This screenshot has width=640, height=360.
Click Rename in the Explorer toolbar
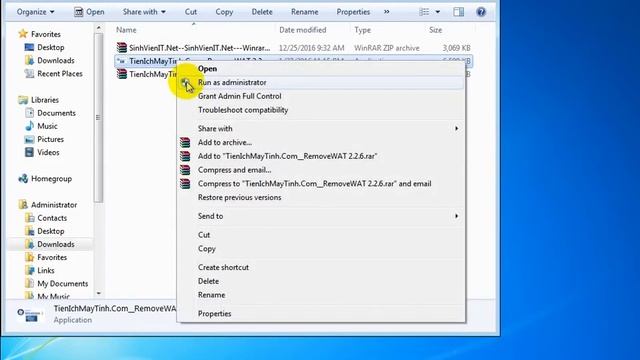pos(304,12)
